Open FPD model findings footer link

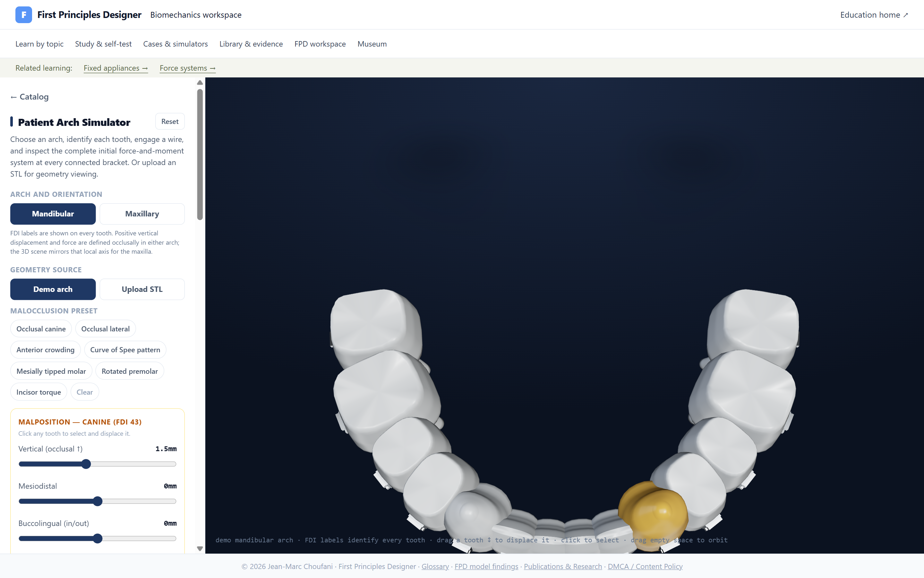486,566
